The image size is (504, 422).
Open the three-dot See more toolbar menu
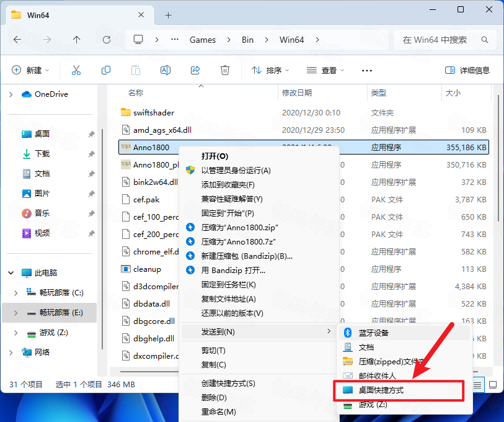pos(367,71)
